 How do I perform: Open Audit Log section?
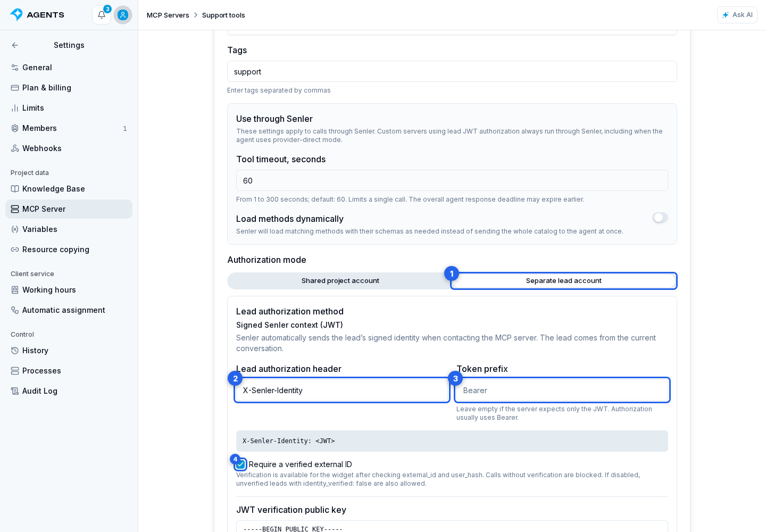[x=69, y=391]
